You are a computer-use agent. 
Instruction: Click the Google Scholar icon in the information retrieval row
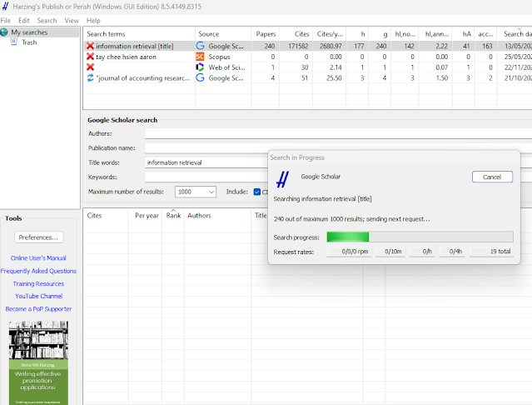click(200, 46)
